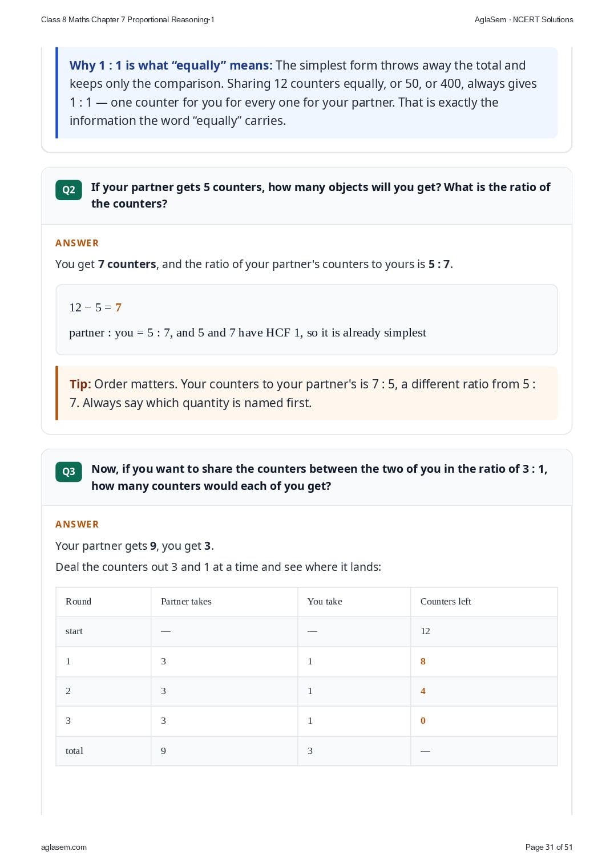This screenshot has height=868, width=614.
Task: Click the ANSWER label under Q2
Action: click(x=77, y=243)
